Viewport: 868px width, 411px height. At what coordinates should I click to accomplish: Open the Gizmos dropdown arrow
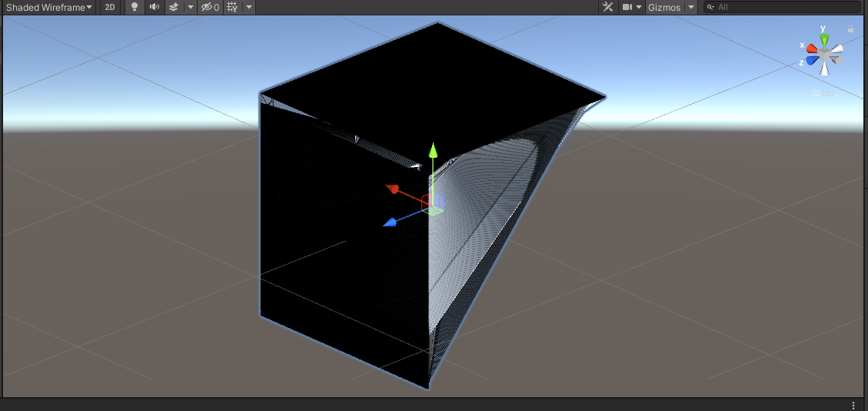click(691, 7)
